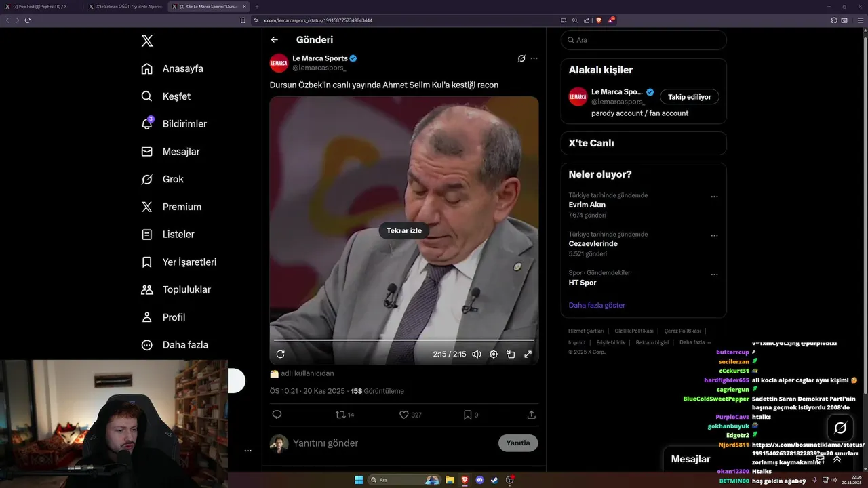The height and width of the screenshot is (488, 868).
Task: Open options for Cezaevlerinde trend
Action: click(714, 235)
